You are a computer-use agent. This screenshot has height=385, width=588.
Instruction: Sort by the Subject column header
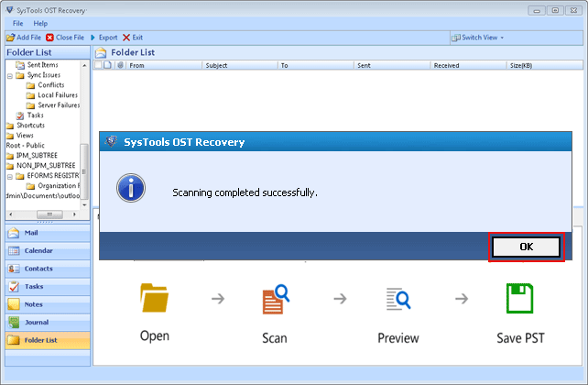click(x=240, y=65)
